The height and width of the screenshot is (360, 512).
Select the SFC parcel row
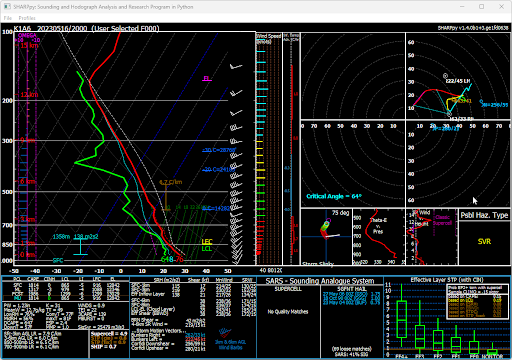[x=66, y=285]
